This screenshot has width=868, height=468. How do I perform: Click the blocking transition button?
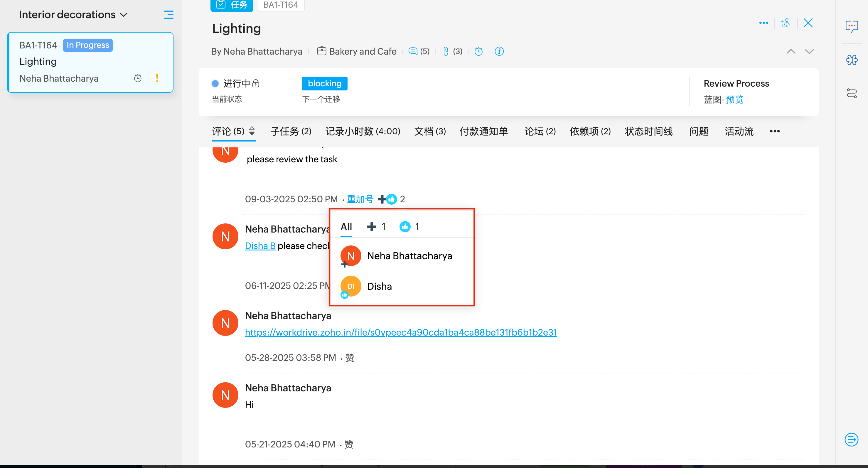click(x=324, y=84)
